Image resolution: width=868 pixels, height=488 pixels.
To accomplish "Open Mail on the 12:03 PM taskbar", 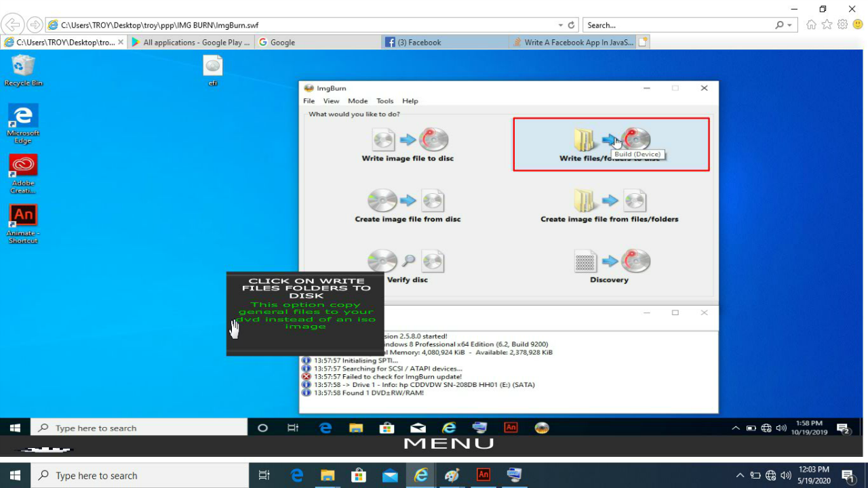I will pos(390,476).
